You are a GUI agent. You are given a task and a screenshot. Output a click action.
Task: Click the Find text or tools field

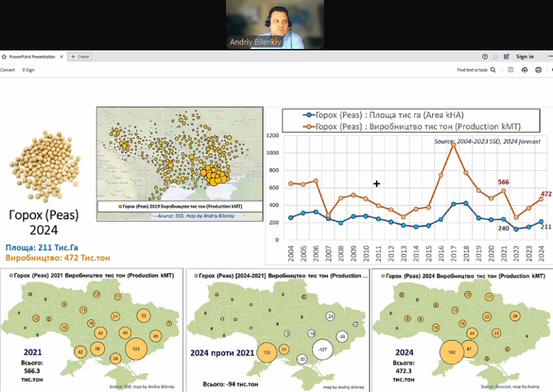[472, 70]
